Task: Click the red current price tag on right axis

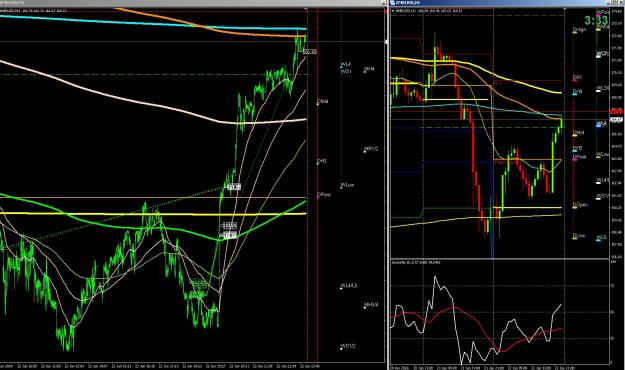Action: pyautogui.click(x=616, y=111)
